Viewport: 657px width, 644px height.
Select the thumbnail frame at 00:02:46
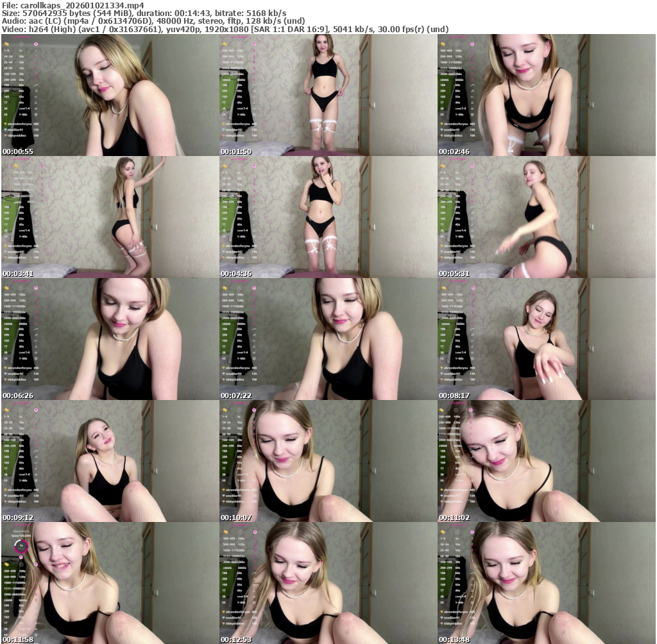[x=547, y=95]
